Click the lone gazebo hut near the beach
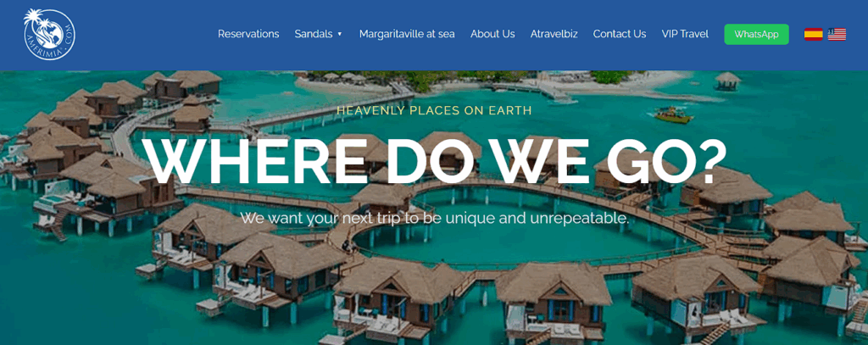Image resolution: width=868 pixels, height=345 pixels. tap(727, 81)
